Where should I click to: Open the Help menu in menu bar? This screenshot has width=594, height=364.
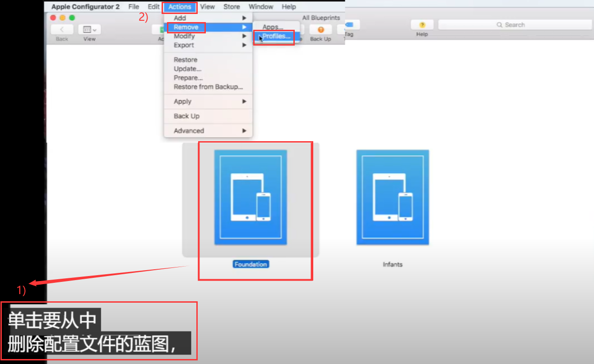click(x=289, y=7)
